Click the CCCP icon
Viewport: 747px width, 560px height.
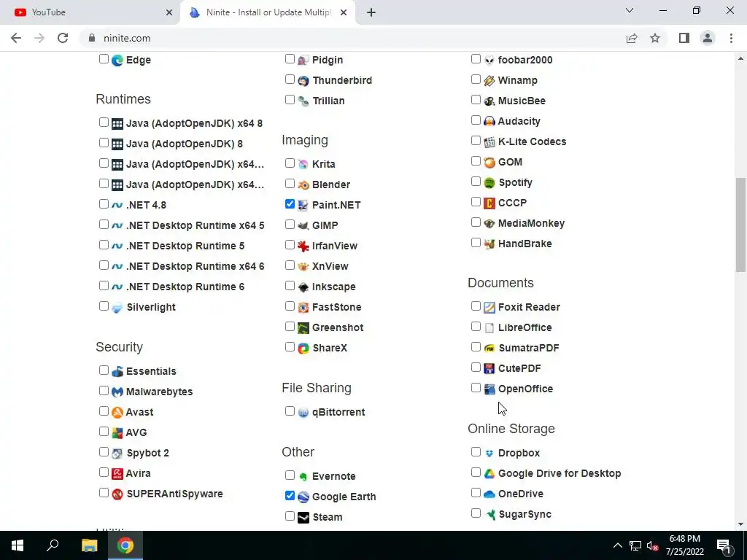click(489, 203)
